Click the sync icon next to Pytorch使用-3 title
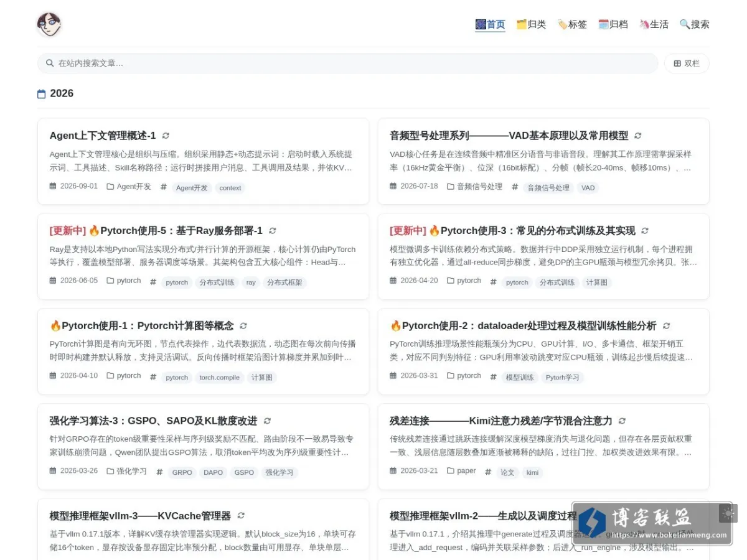 click(x=645, y=231)
